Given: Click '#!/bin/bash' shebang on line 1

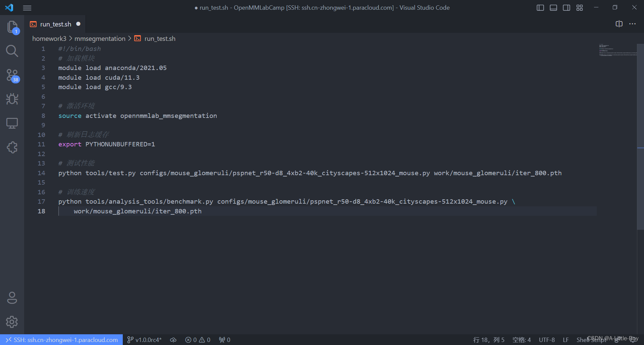Looking at the screenshot, I should (79, 49).
